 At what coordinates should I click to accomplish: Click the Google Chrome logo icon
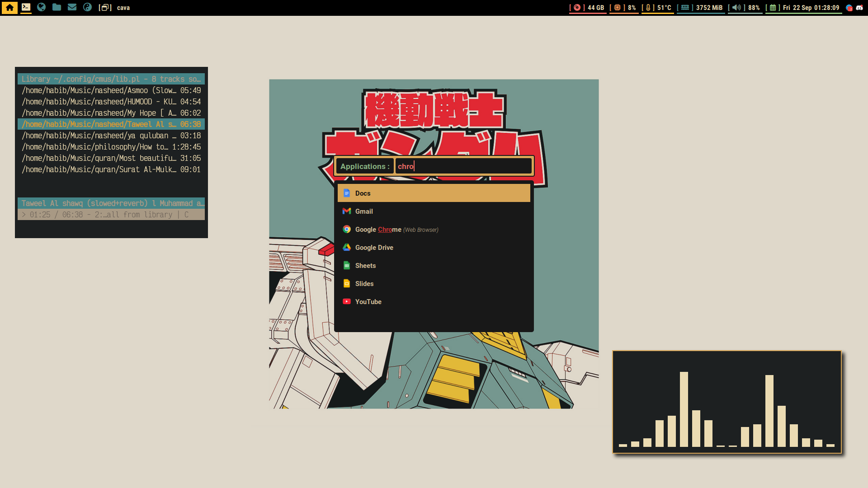[347, 229]
